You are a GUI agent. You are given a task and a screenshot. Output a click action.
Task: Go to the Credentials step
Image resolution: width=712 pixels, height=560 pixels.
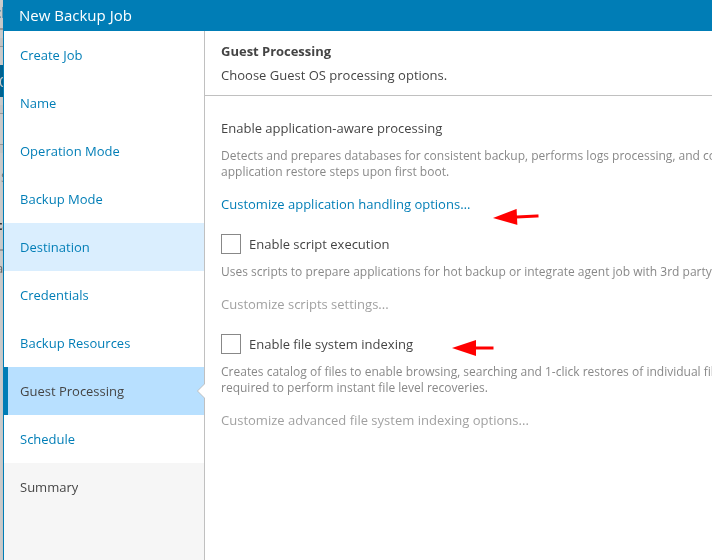coord(54,296)
